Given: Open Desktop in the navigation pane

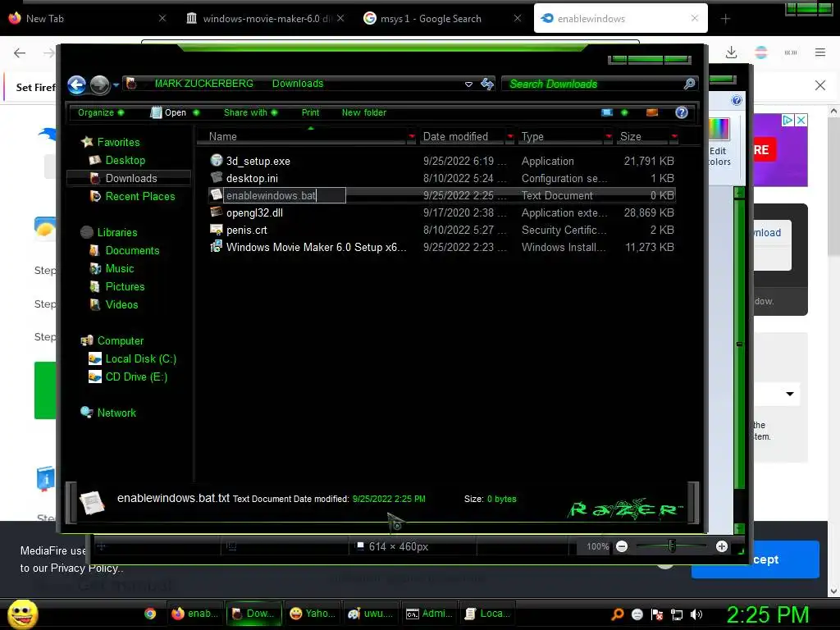Looking at the screenshot, I should 126,160.
